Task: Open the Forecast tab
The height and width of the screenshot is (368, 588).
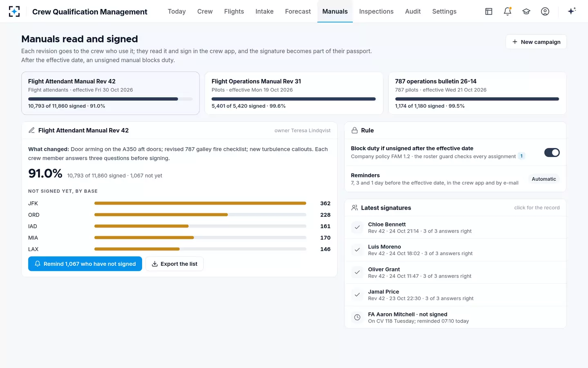Action: click(298, 11)
